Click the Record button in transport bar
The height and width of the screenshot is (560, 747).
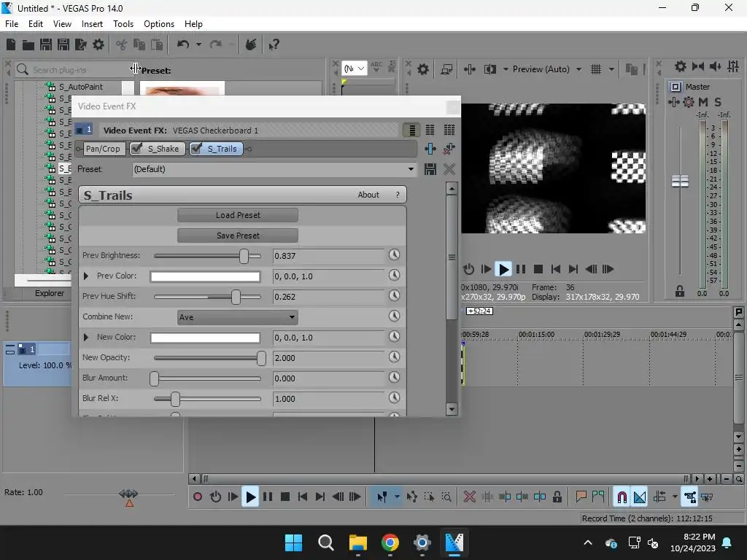click(198, 497)
